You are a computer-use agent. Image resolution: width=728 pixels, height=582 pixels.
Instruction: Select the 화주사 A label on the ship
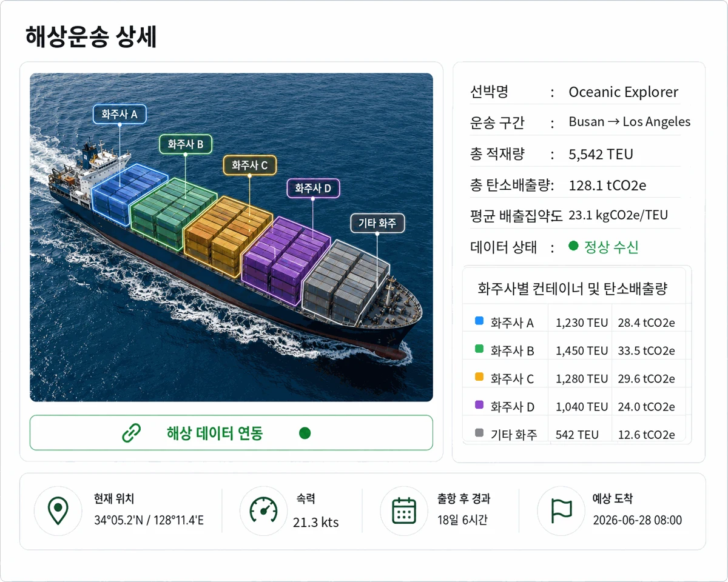tap(120, 114)
